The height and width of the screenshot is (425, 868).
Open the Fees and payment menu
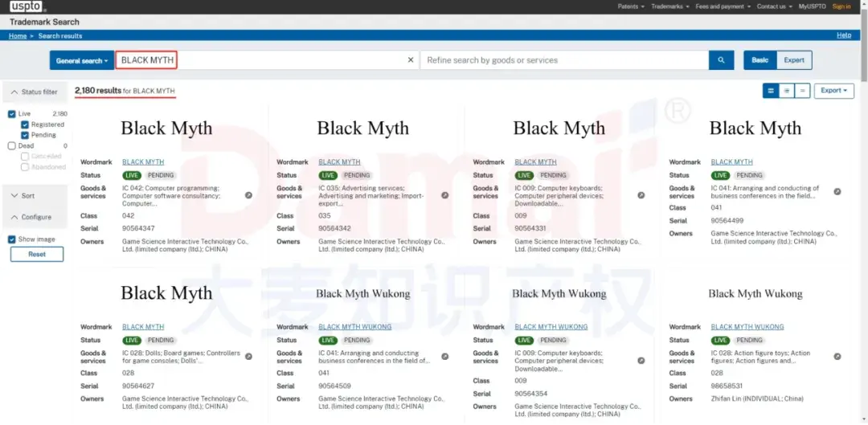click(723, 6)
